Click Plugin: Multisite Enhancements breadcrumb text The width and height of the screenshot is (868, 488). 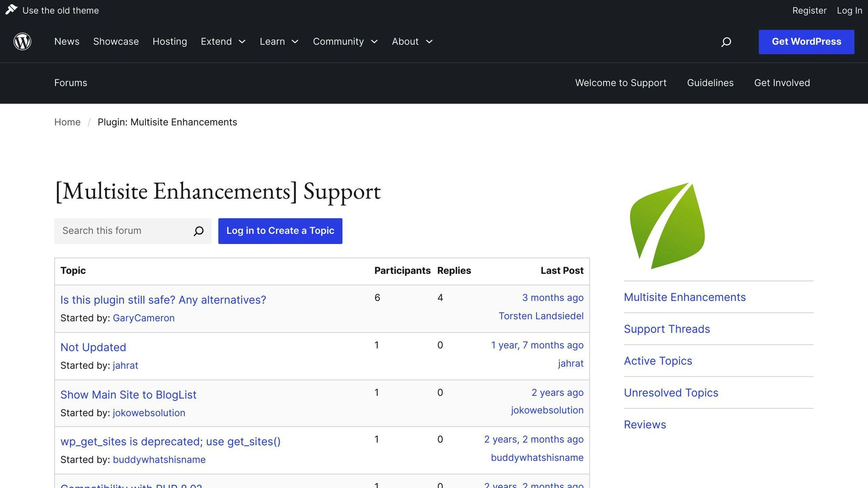167,122
